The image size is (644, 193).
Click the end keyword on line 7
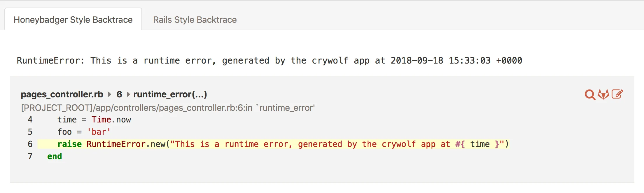[54, 156]
